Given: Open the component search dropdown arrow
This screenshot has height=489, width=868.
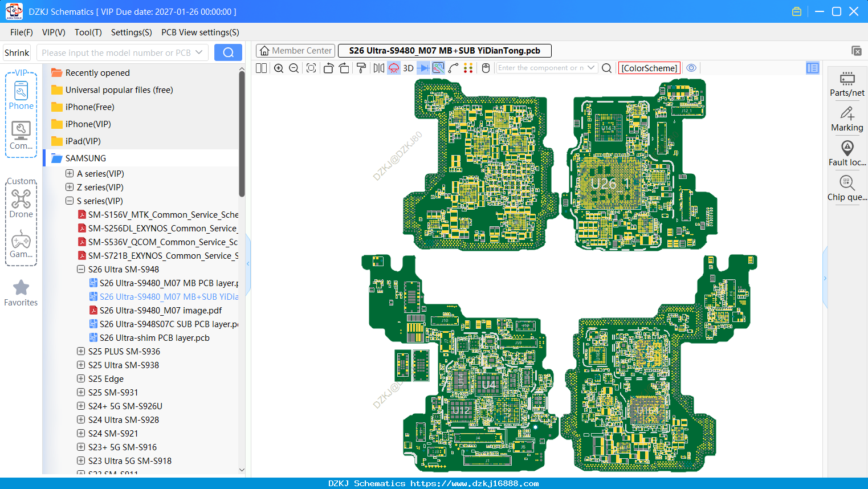Looking at the screenshot, I should tap(591, 68).
